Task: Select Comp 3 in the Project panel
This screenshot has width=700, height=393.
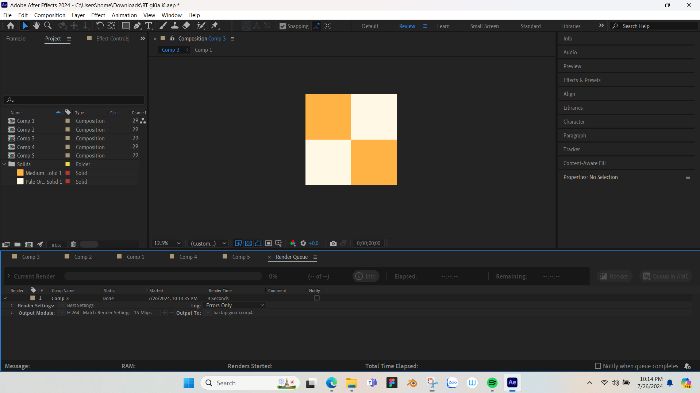Action: coord(25,138)
